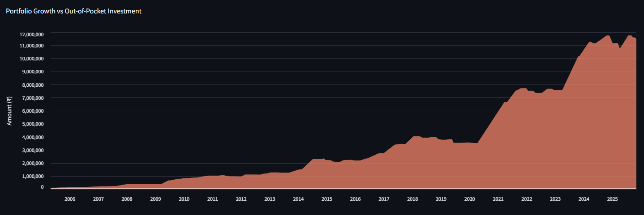The height and width of the screenshot is (215, 644).
Task: Click the 2021 x-axis year label
Action: [498, 199]
